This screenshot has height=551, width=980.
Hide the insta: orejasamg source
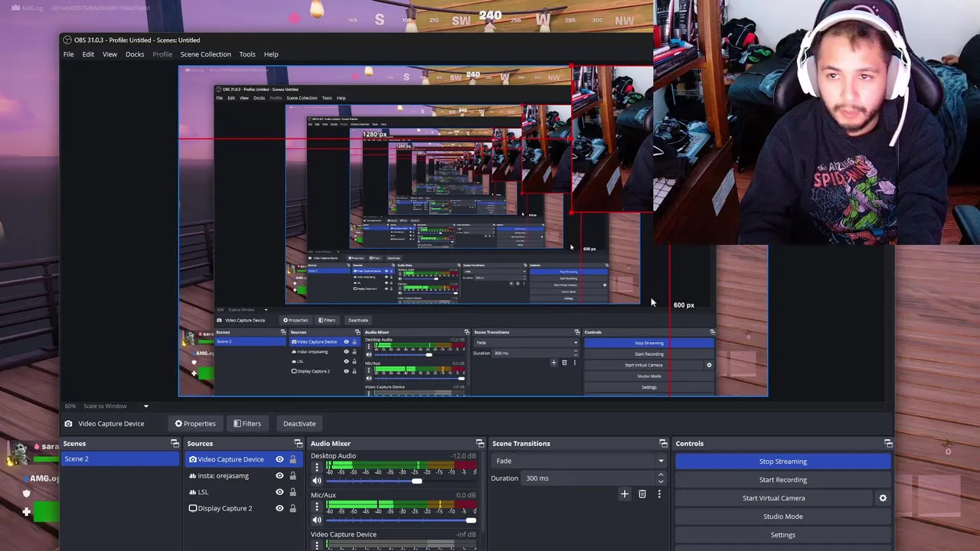tap(279, 476)
